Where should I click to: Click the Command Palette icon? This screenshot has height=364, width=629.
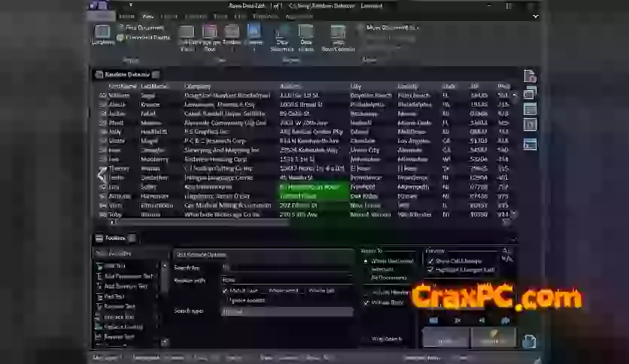click(x=120, y=37)
